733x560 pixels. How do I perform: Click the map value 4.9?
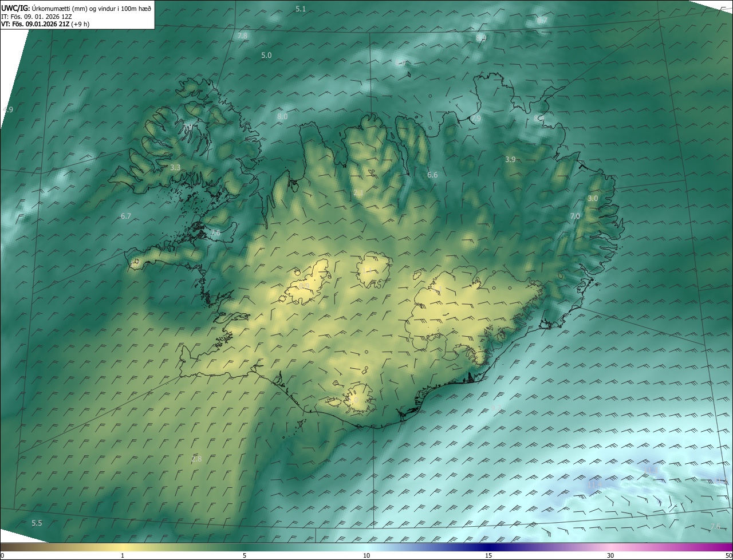[7, 109]
